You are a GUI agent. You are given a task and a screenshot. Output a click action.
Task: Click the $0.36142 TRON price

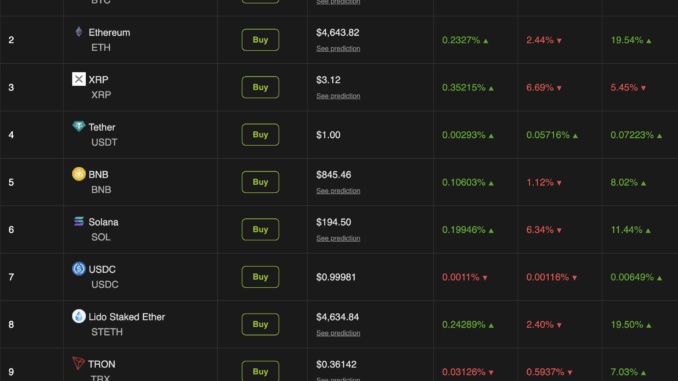[x=336, y=365]
